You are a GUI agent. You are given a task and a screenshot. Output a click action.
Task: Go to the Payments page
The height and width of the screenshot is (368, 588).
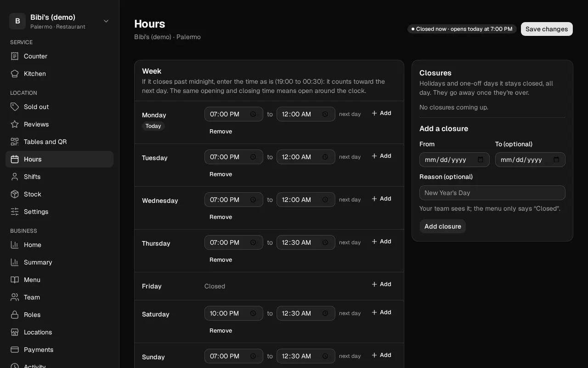pyautogui.click(x=59, y=350)
